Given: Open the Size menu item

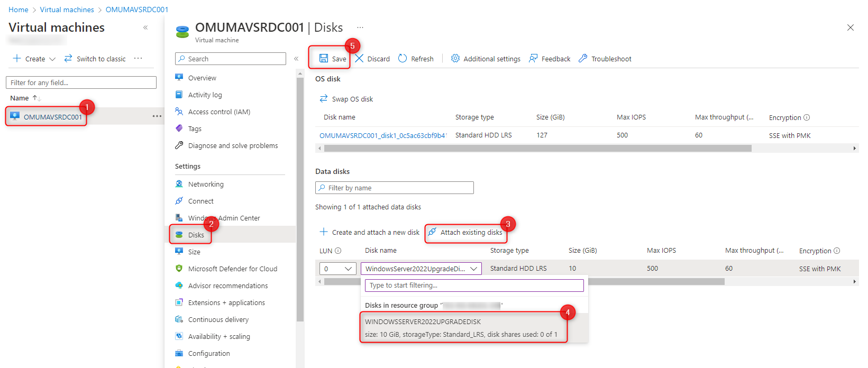Looking at the screenshot, I should (x=194, y=252).
